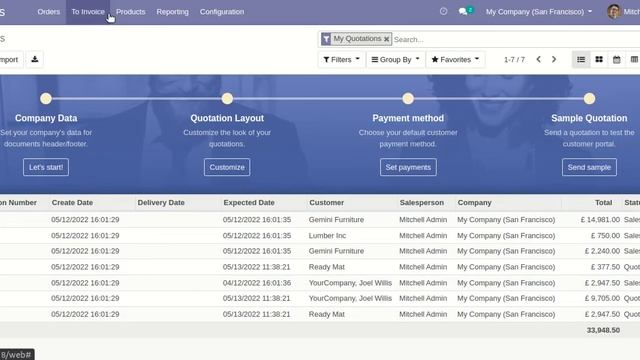
Task: Open the Group By dropdown
Action: tap(396, 60)
